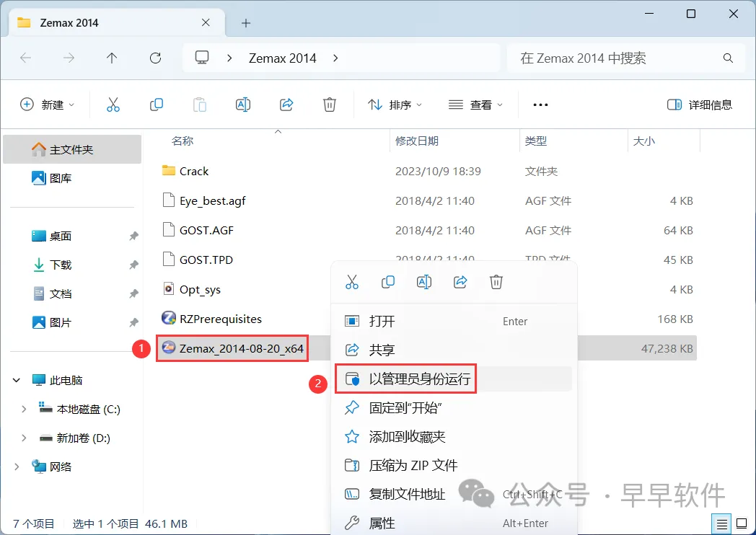Select the Eye_best.agf file
Viewport: 756px width, 535px height.
coord(204,200)
